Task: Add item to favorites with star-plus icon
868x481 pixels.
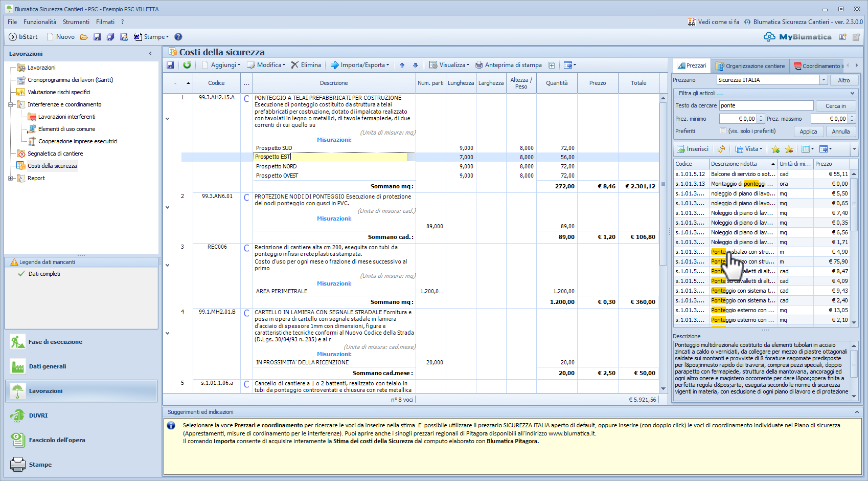Action: click(x=775, y=149)
